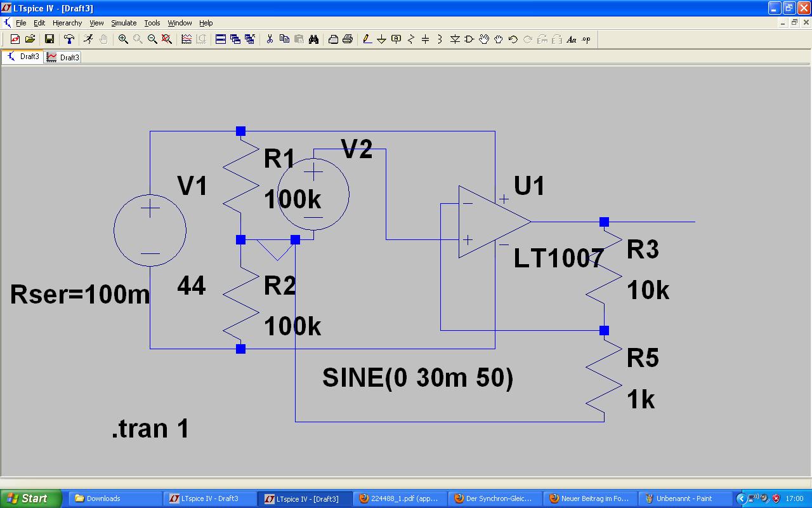Click the Pick Visible Traces icon
Screen dimensions: 812x508
tap(187, 39)
